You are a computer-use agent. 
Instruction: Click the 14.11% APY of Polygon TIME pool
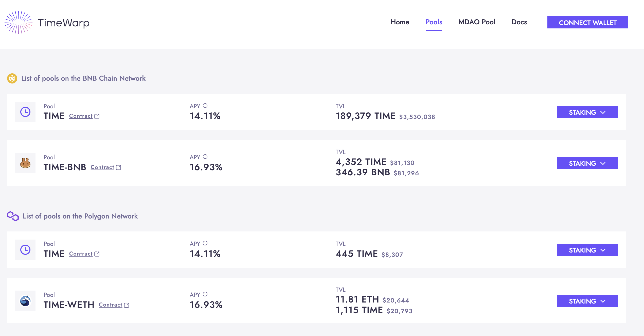205,254
